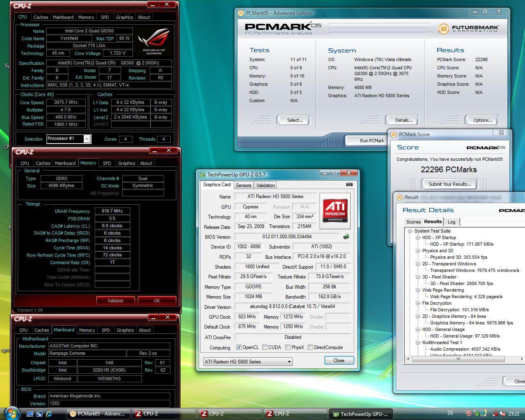Select the Audio Compression result row
The width and height of the screenshot is (525, 420).
tap(465, 349)
